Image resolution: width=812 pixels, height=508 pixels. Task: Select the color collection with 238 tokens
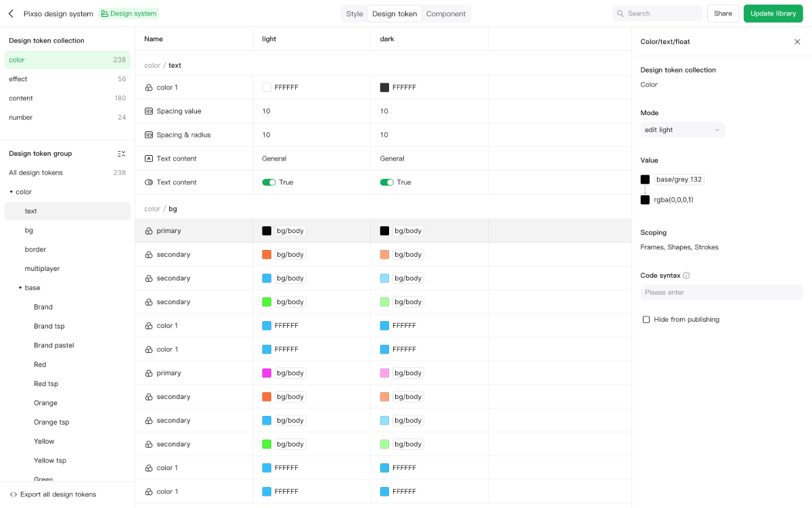click(68, 60)
